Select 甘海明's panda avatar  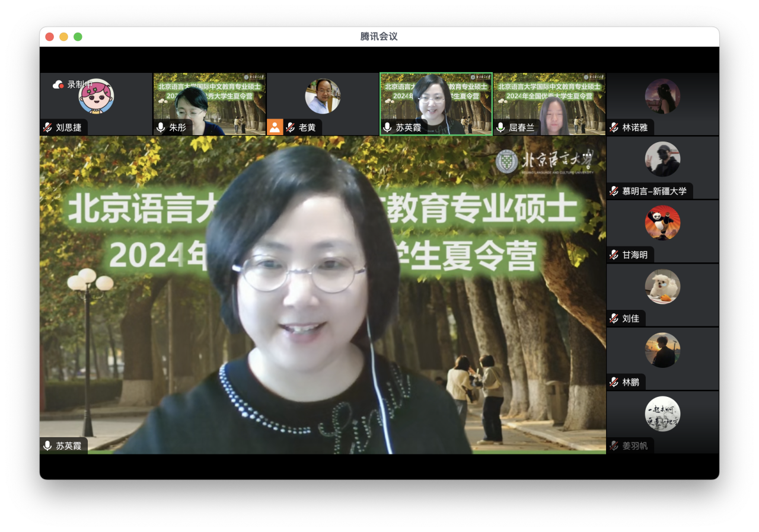pos(662,223)
